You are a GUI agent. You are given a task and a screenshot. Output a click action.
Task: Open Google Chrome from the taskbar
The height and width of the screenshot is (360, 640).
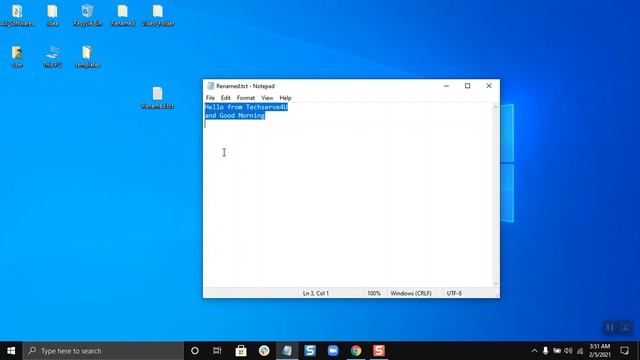(x=356, y=351)
